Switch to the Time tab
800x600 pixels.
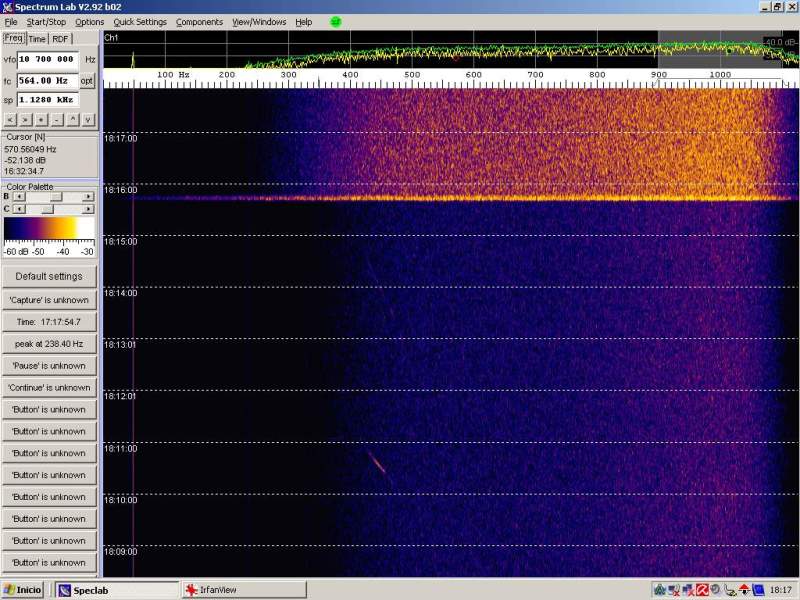point(37,39)
